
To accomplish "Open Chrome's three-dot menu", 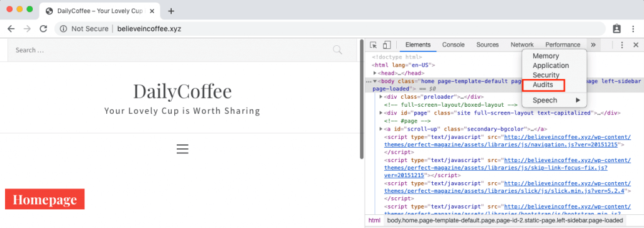I will pyautogui.click(x=633, y=29).
